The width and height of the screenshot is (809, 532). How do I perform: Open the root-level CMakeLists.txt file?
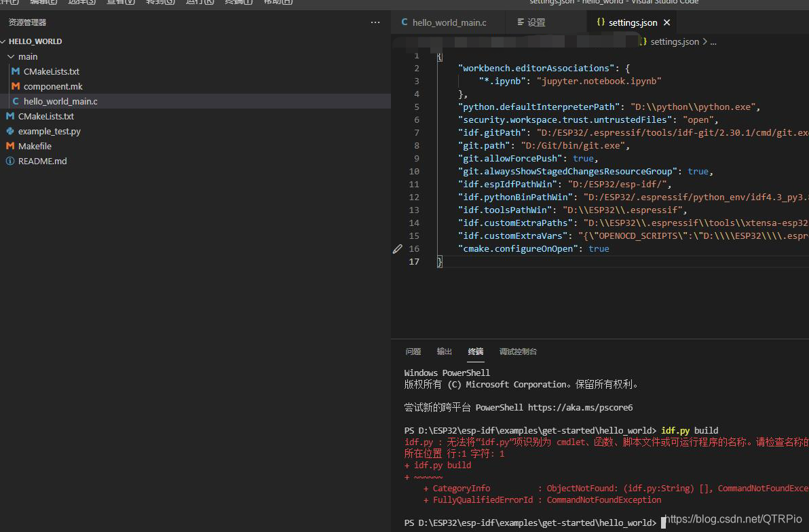tap(46, 116)
